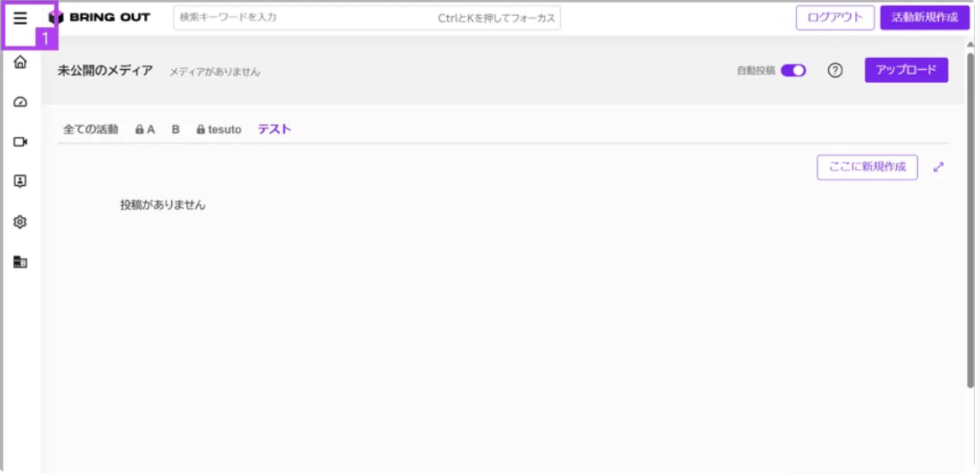Open the contact person icon in the sidebar
Viewport: 980px width, 475px height.
point(20,182)
